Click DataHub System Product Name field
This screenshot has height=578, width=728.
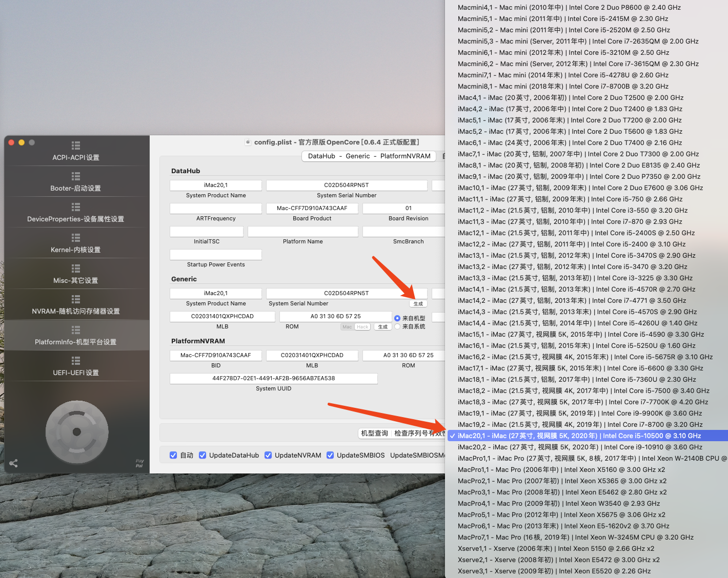pyautogui.click(x=216, y=185)
